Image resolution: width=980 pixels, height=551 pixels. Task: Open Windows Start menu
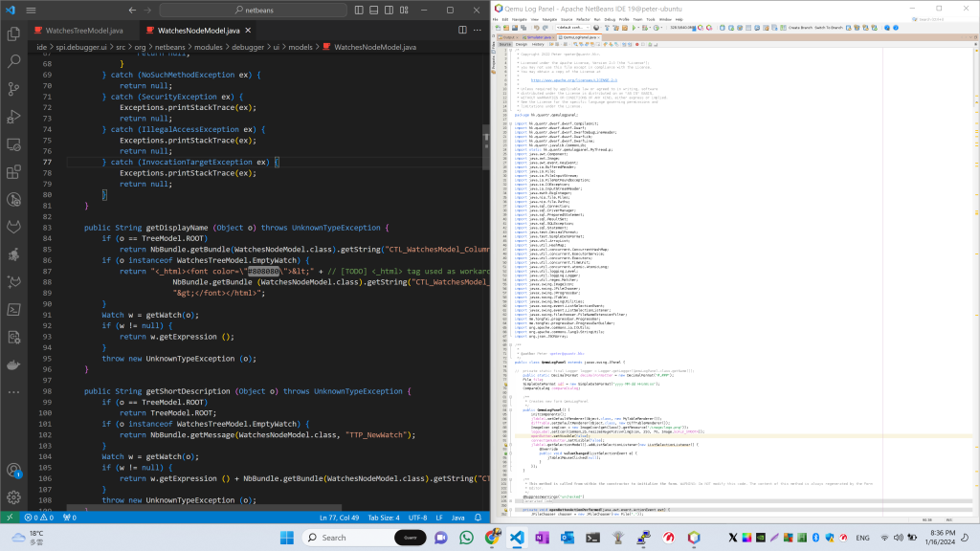pyautogui.click(x=287, y=538)
